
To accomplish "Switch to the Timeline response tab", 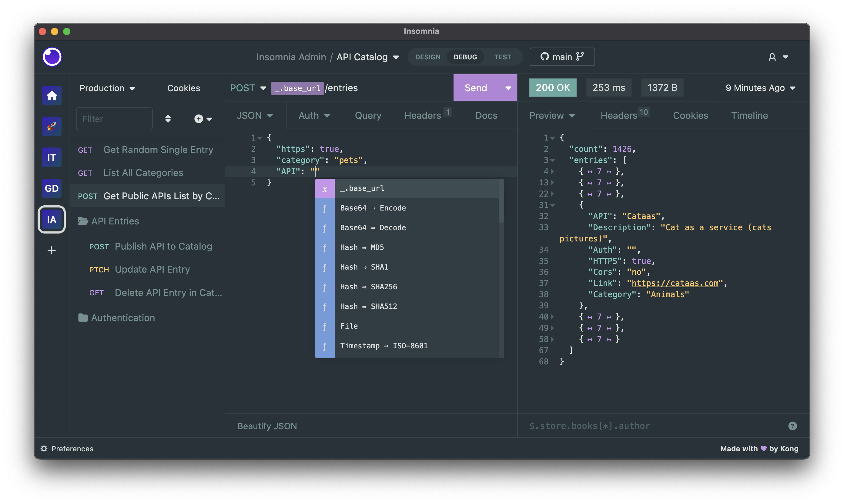I will (749, 115).
